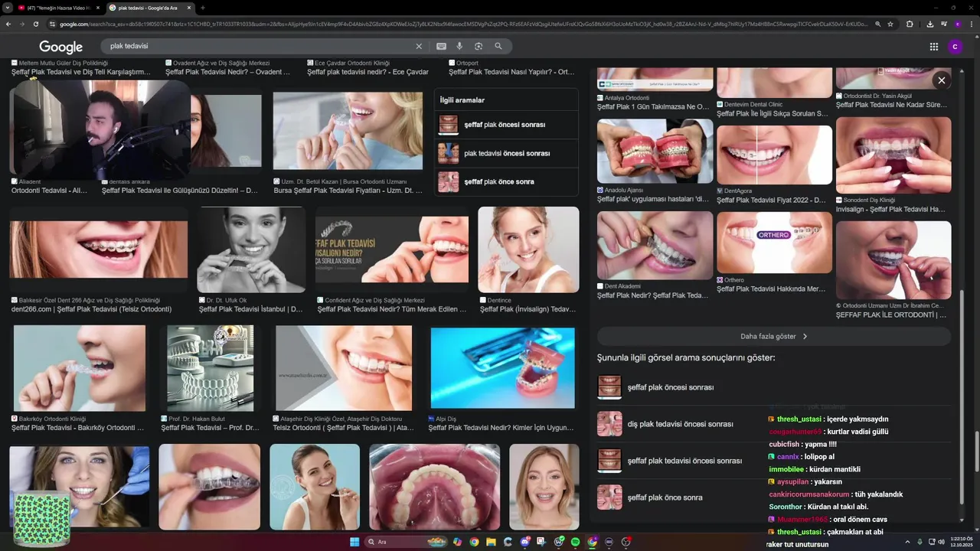Open Discord from the taskbar
Viewport: 980px width, 551px height.
pos(525,542)
